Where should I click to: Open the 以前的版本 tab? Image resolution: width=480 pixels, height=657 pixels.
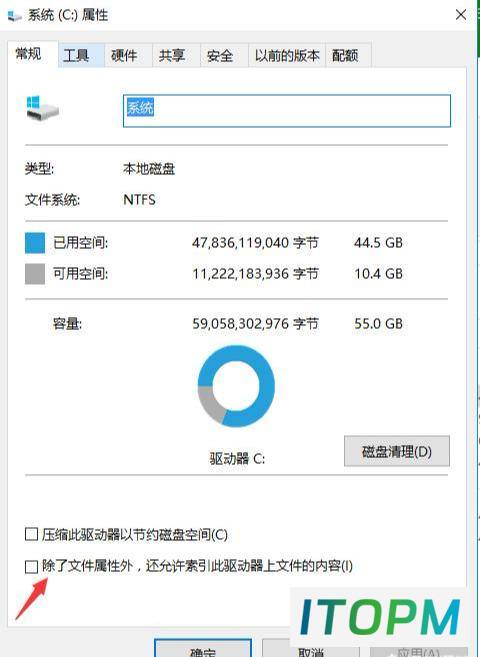[287, 55]
